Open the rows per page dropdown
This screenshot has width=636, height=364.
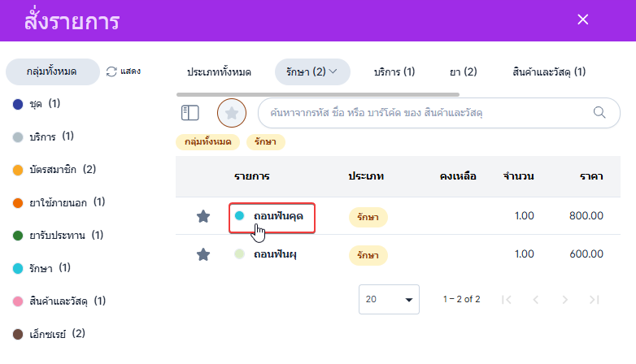[389, 299]
